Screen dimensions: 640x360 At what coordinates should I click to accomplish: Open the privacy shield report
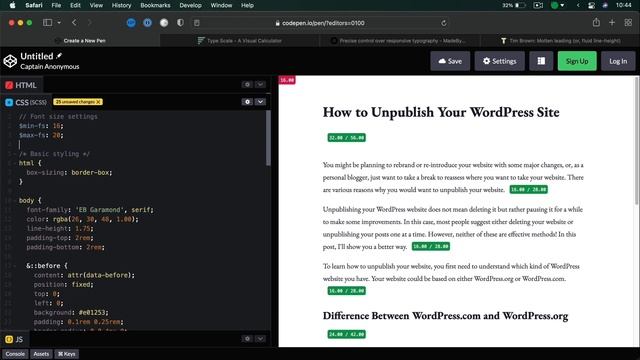(180, 23)
